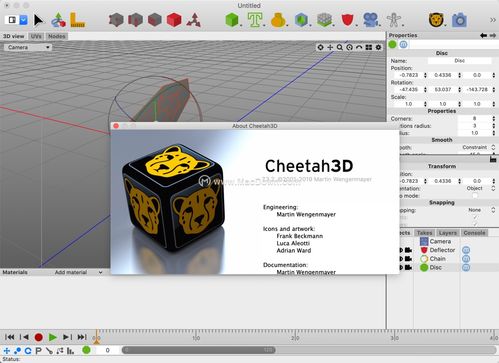Step back one frame button
This screenshot has width=499, height=363.
pyautogui.click(x=24, y=337)
